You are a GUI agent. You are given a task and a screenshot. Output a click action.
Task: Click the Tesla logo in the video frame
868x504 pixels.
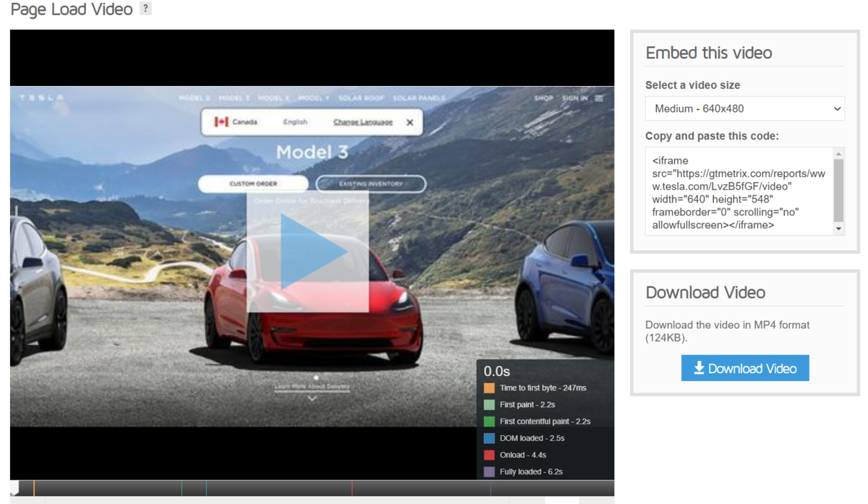(x=41, y=98)
